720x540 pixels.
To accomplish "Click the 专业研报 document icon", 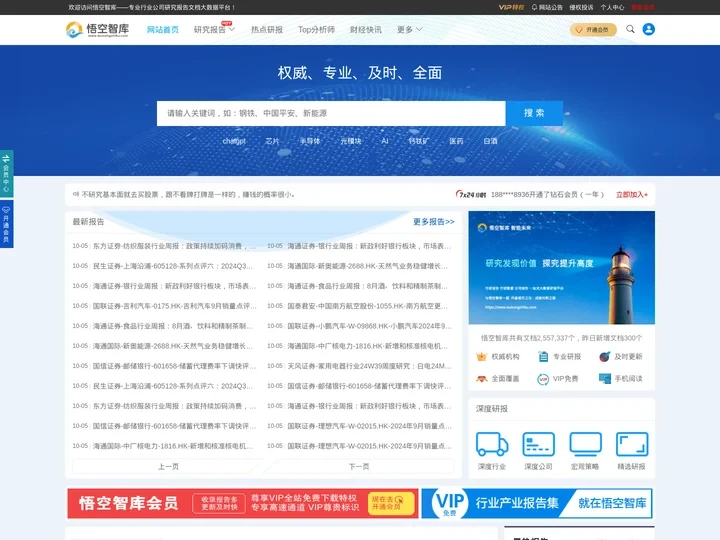I will (543, 357).
